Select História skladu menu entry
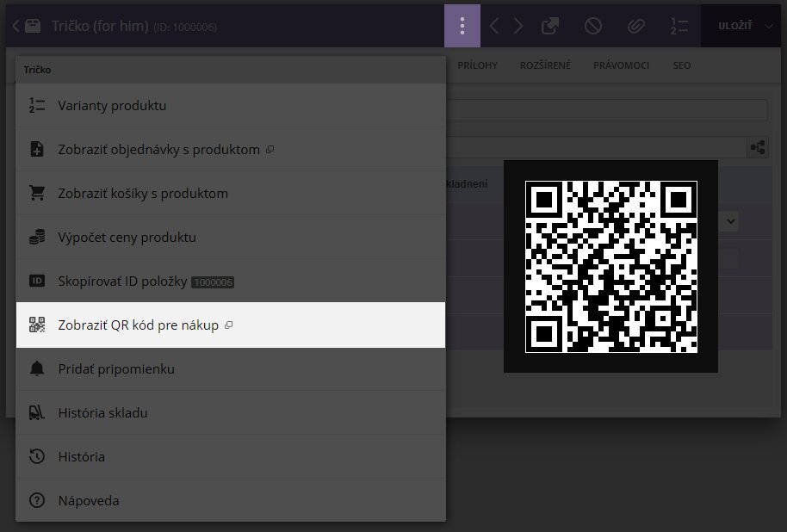 [231, 412]
